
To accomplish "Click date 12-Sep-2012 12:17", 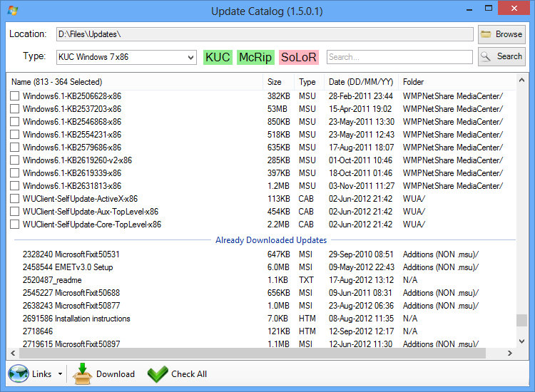I will coord(361,331).
